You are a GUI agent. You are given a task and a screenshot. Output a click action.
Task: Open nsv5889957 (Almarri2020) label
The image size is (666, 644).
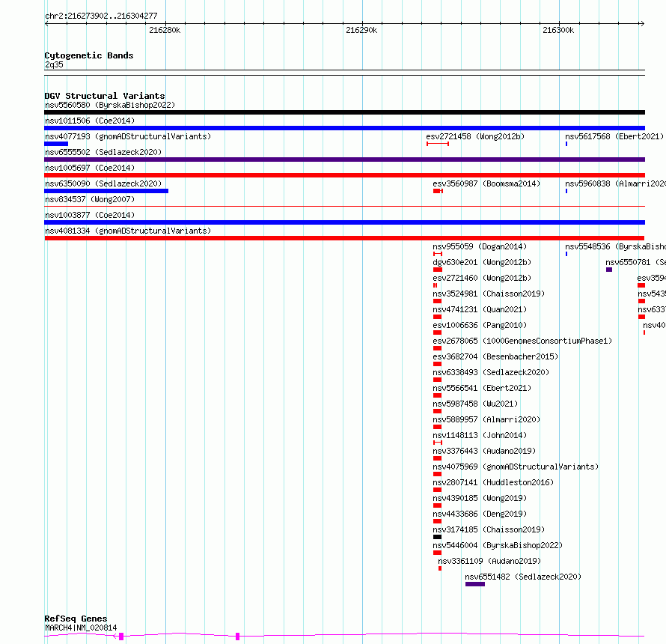point(486,419)
